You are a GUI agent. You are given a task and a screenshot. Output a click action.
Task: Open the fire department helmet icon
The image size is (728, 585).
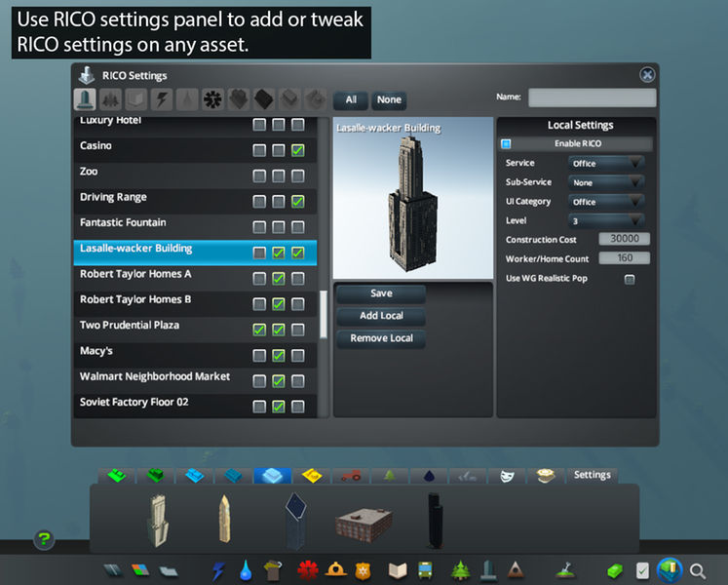tap(336, 569)
